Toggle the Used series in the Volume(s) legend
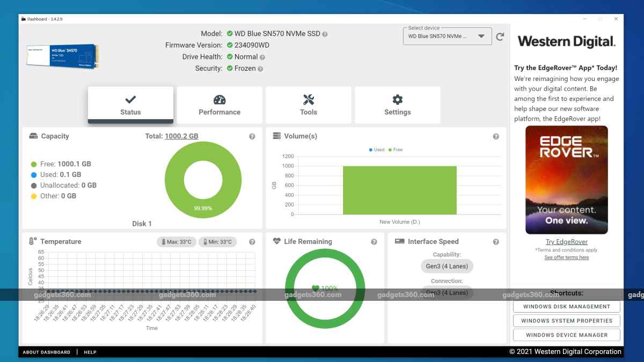This screenshot has width=644, height=362. click(377, 150)
